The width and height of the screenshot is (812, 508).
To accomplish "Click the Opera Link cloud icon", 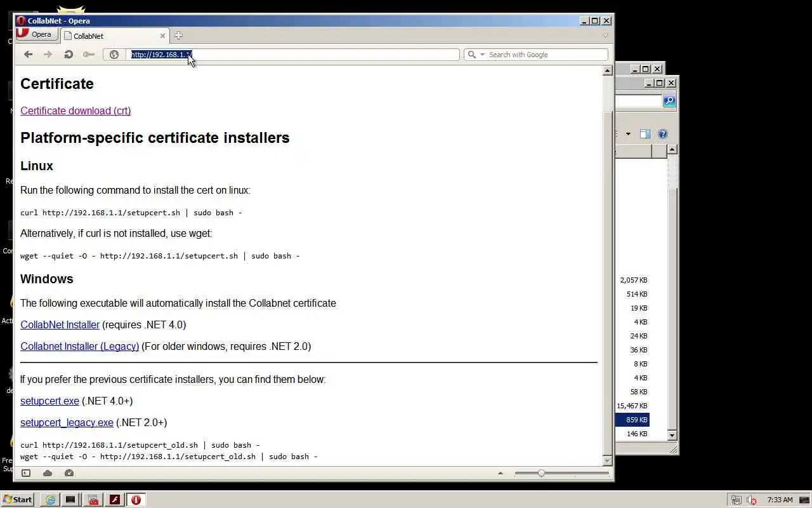I will coord(48,473).
